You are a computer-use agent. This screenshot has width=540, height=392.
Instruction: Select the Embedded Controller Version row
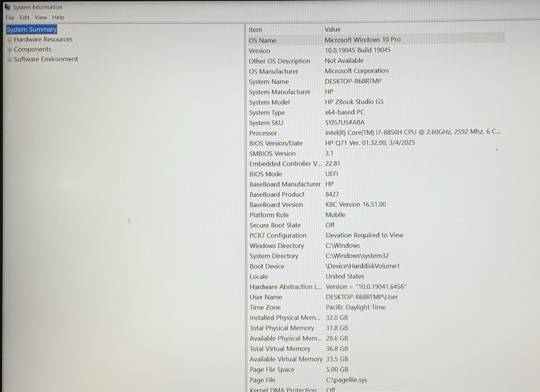coord(376,164)
